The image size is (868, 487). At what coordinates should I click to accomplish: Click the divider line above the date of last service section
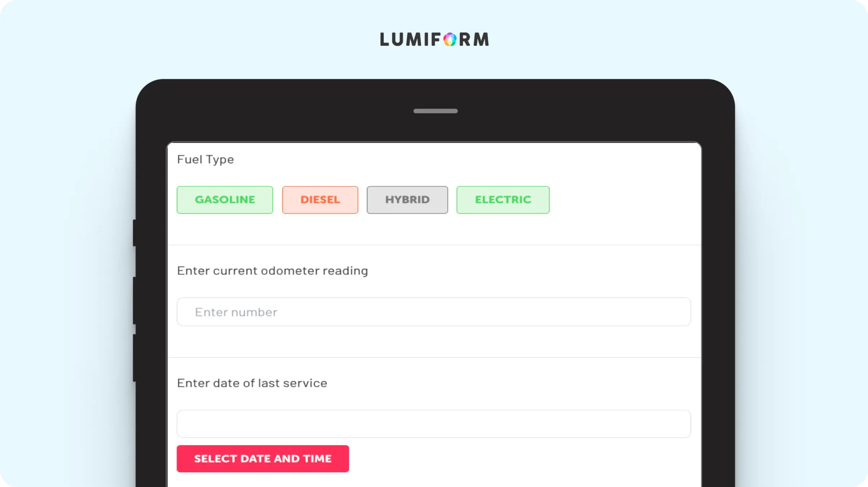434,357
